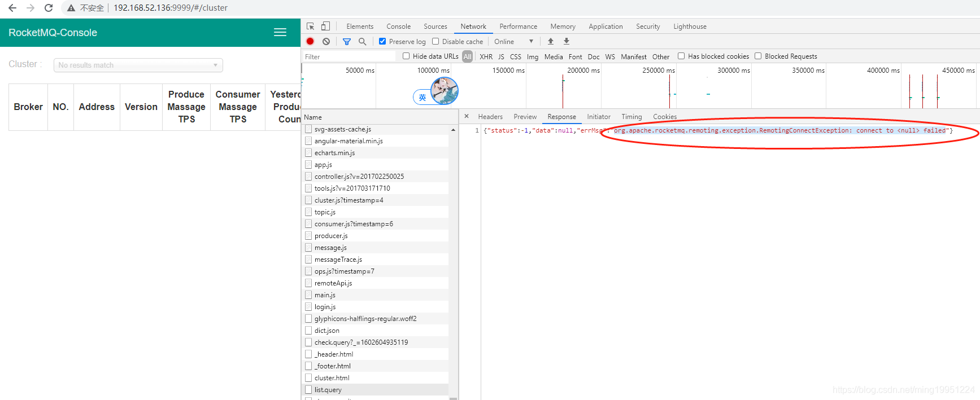Click the export HAR download arrow icon
Image resolution: width=980 pixels, height=400 pixels.
pyautogui.click(x=567, y=41)
